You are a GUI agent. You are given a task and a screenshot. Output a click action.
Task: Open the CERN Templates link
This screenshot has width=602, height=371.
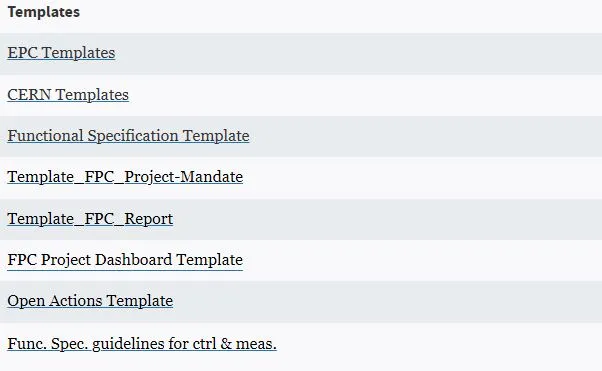[x=68, y=94]
